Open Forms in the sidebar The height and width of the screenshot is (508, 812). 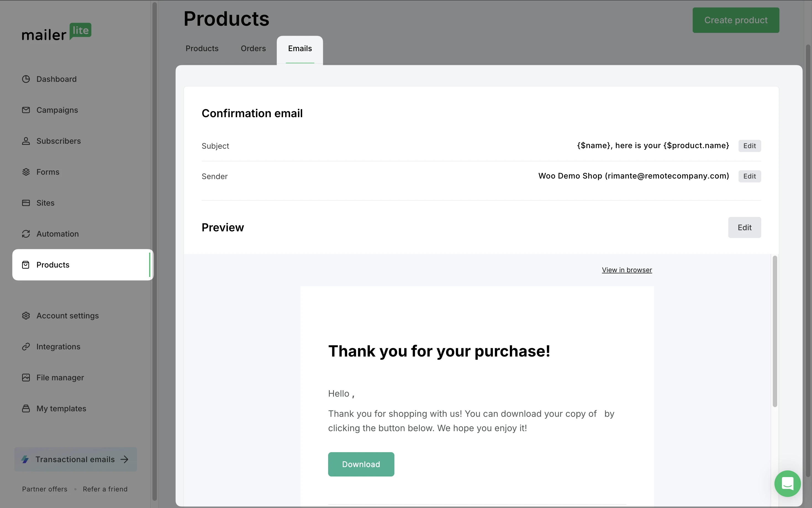[x=48, y=172]
